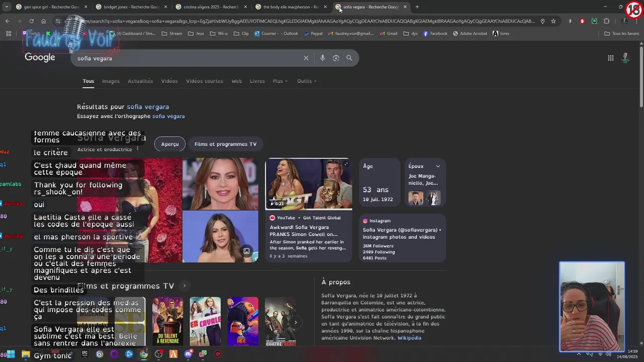Open the Vidéos results tab
This screenshot has width=644, height=362.
click(x=170, y=81)
